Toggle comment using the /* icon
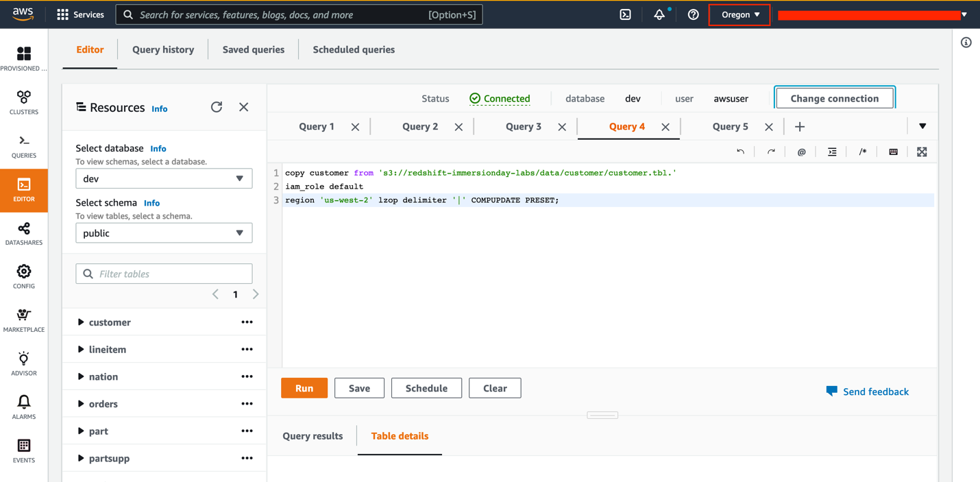Screen dimensions: 980x482 (x=862, y=152)
